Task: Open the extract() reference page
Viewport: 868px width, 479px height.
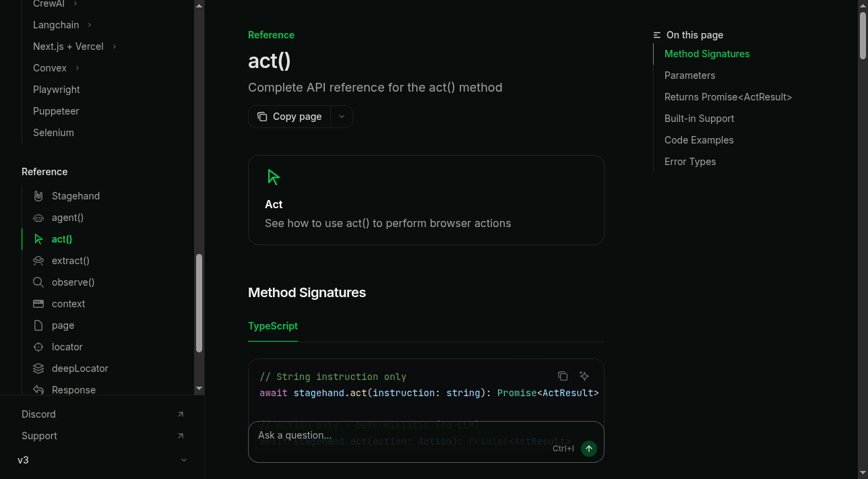Action: [x=71, y=261]
